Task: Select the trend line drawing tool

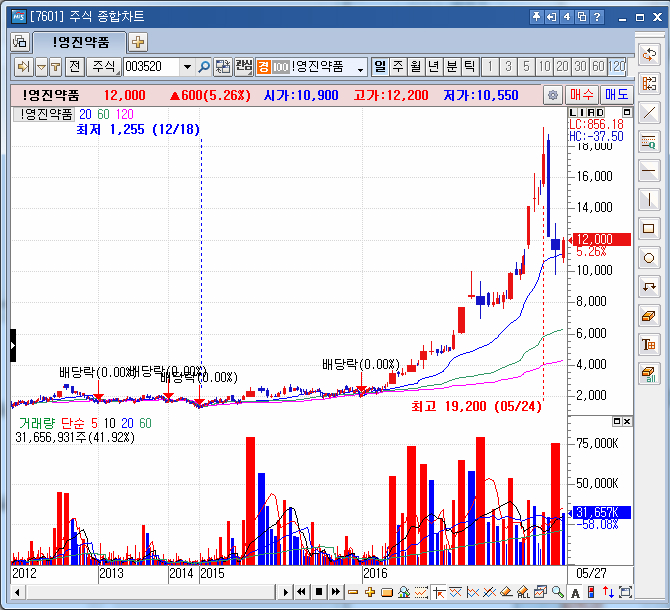Action: click(x=649, y=112)
